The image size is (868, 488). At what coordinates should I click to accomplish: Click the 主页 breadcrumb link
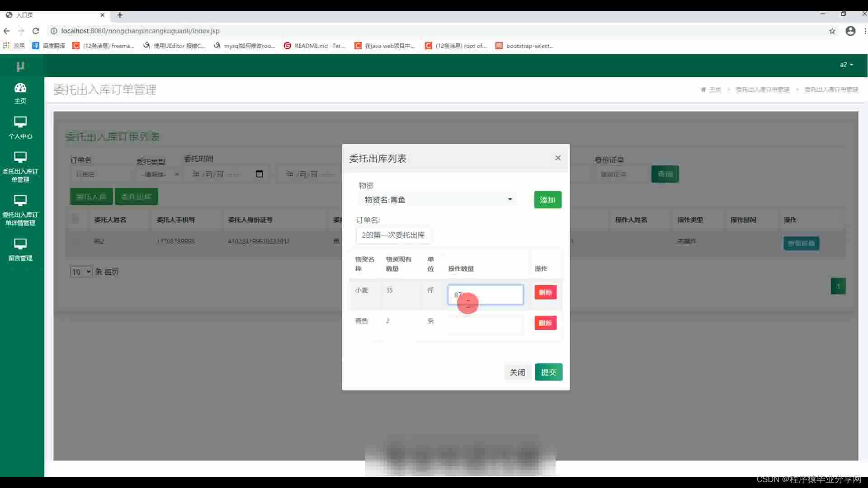715,89
